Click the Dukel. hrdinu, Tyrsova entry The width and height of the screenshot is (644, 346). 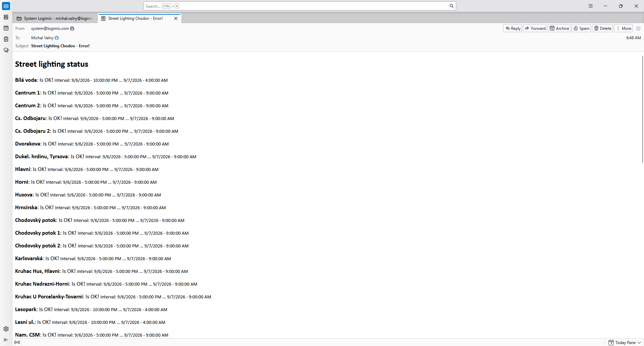pos(106,157)
